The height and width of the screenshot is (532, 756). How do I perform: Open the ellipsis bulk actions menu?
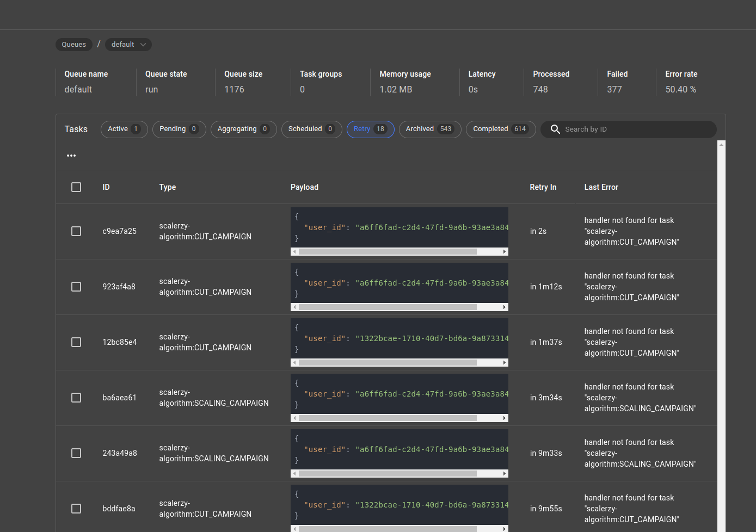71,155
